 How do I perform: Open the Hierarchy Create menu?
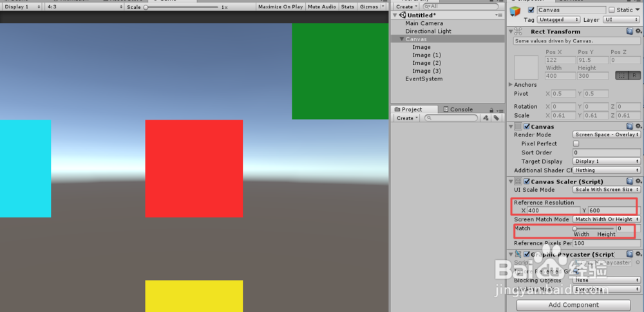point(406,6)
